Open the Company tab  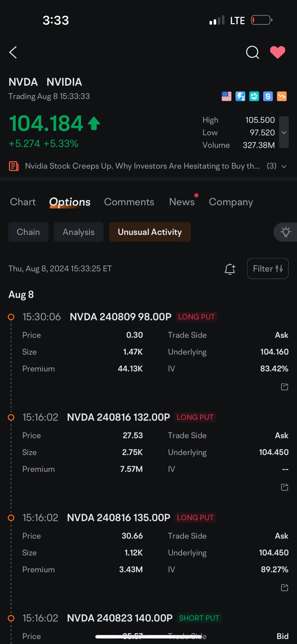(231, 202)
